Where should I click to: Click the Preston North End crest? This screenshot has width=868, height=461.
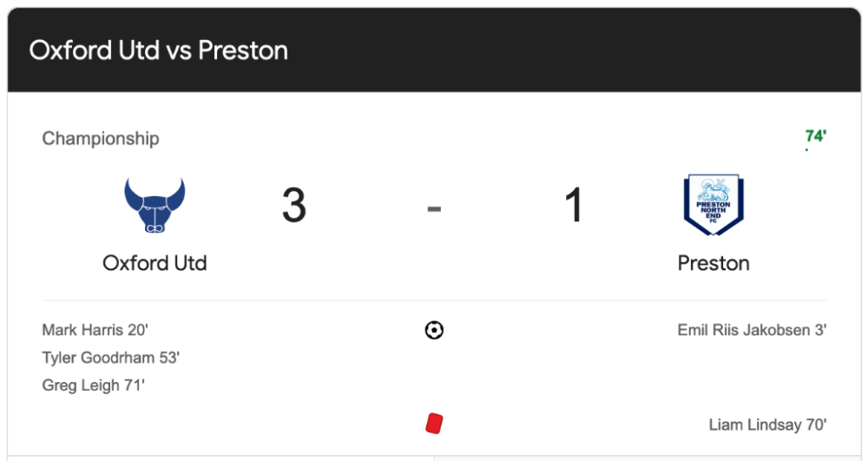pyautogui.click(x=713, y=206)
